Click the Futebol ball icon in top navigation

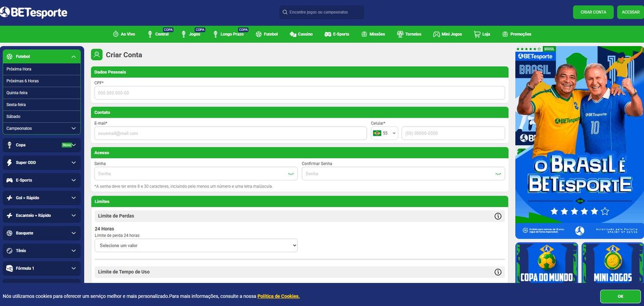coord(259,34)
